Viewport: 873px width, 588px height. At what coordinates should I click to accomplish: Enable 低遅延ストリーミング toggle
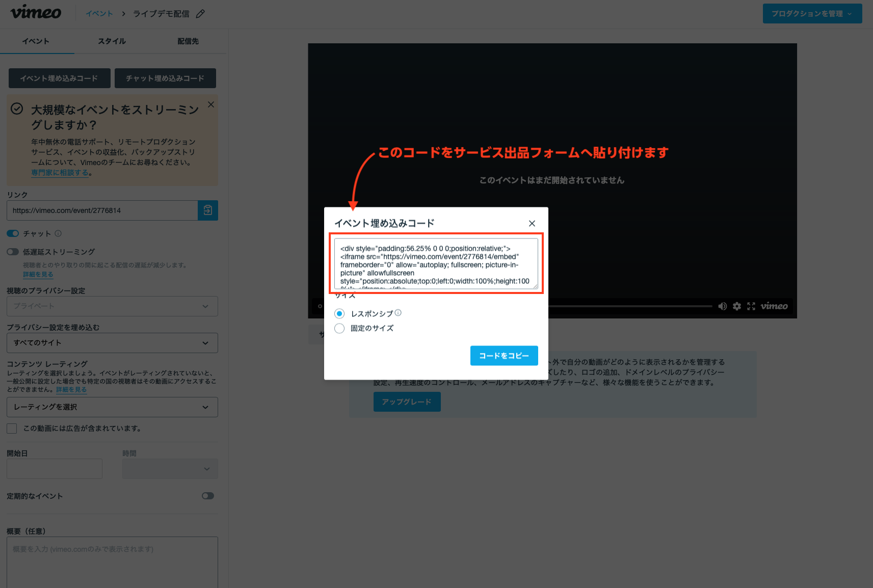coord(13,252)
